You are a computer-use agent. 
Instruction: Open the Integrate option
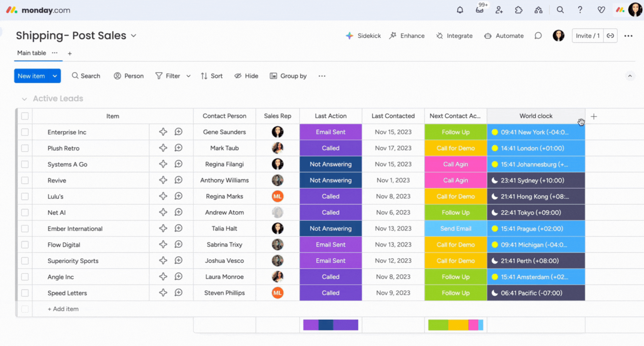point(454,36)
